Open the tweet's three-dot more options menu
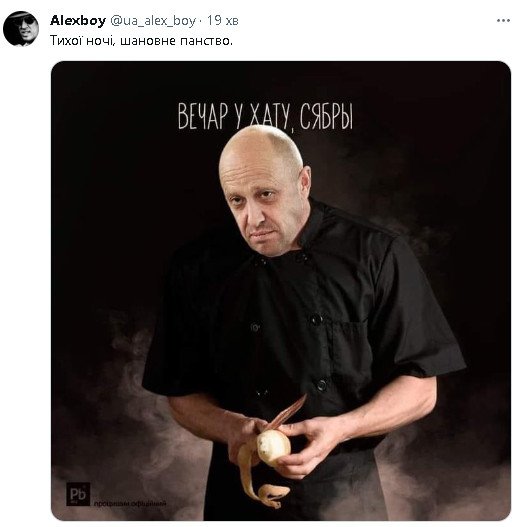Image resolution: width=517 pixels, height=527 pixels. (x=503, y=21)
